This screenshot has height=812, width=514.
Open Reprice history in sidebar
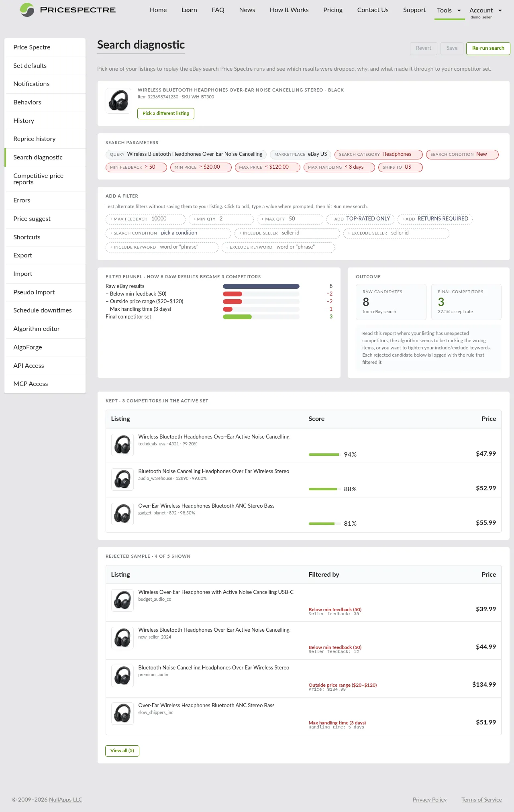45,139
